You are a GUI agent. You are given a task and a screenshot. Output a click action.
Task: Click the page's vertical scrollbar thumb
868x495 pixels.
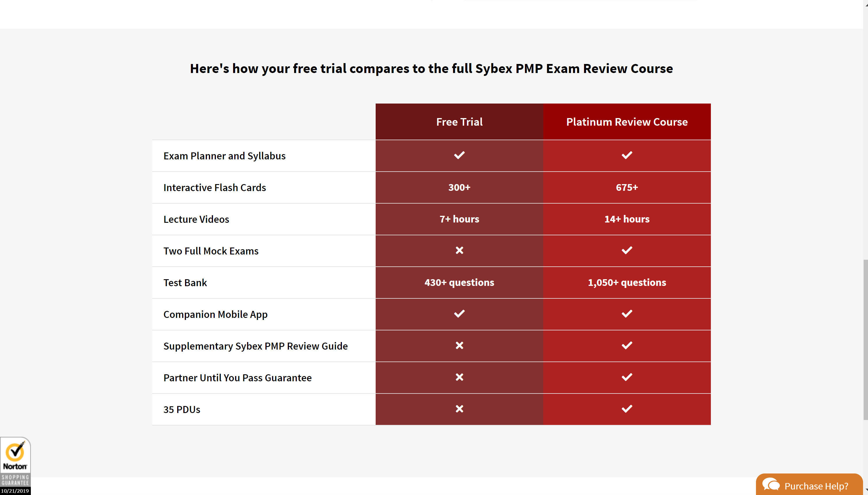click(865, 340)
